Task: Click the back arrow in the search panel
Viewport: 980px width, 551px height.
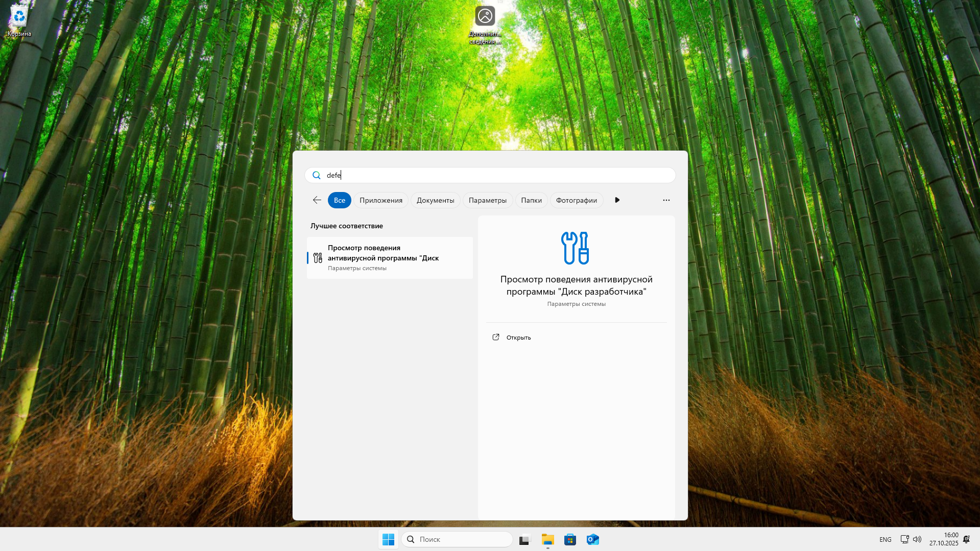Action: [317, 200]
